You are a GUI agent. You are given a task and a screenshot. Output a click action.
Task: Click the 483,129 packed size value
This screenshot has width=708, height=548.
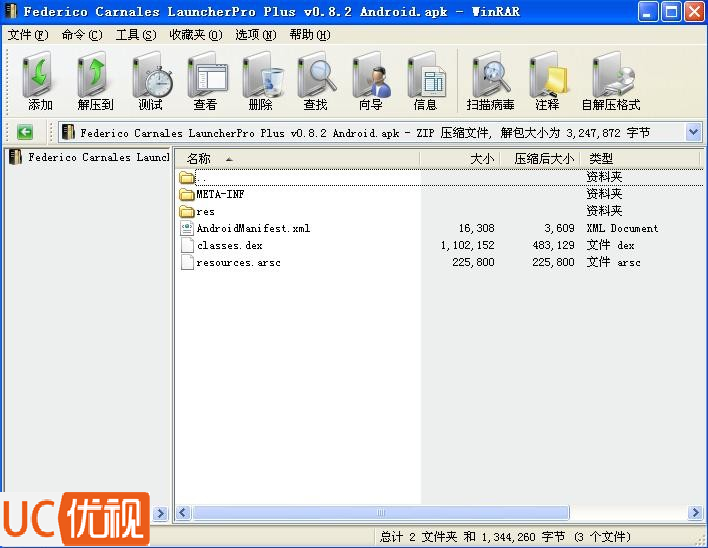tap(553, 245)
